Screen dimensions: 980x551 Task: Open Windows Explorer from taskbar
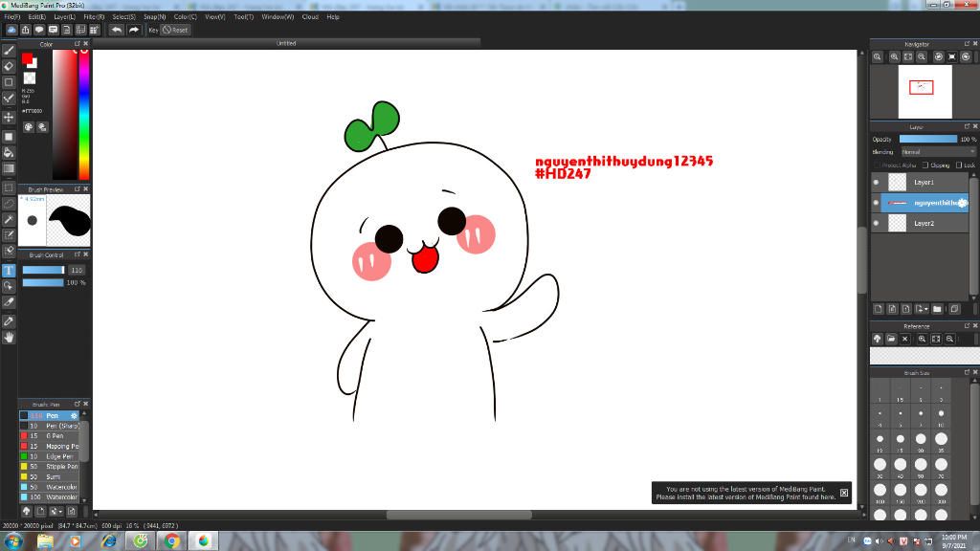coord(45,541)
